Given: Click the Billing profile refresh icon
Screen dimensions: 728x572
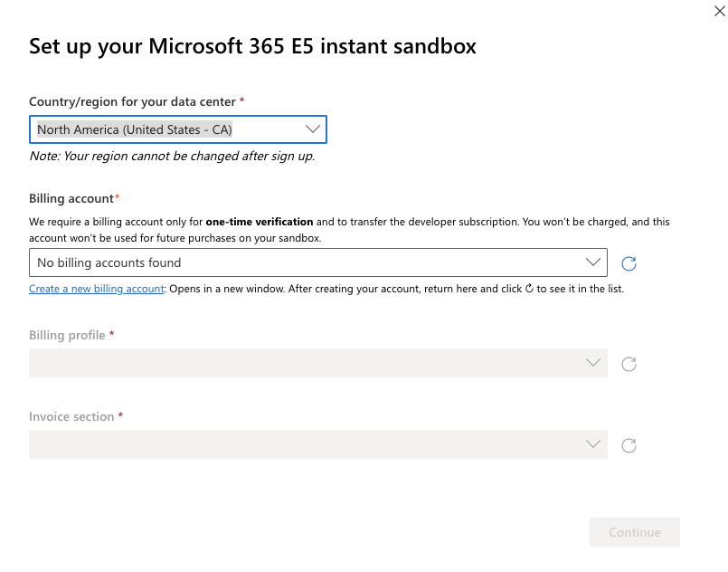Looking at the screenshot, I should (629, 364).
